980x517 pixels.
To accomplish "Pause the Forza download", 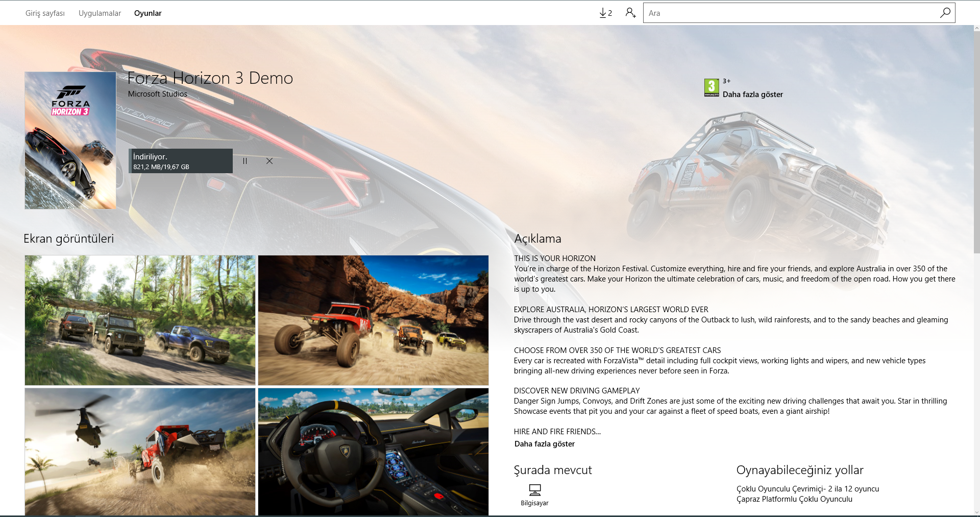I will [245, 161].
